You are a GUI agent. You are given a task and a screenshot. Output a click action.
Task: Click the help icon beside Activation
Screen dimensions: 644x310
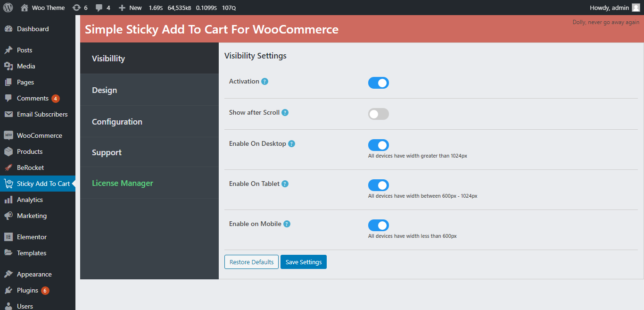(x=265, y=82)
